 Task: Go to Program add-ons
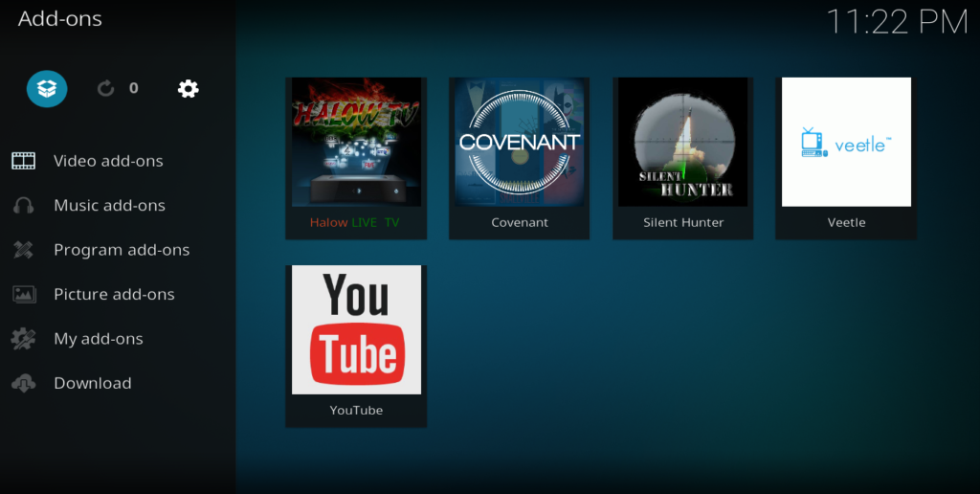click(x=122, y=250)
